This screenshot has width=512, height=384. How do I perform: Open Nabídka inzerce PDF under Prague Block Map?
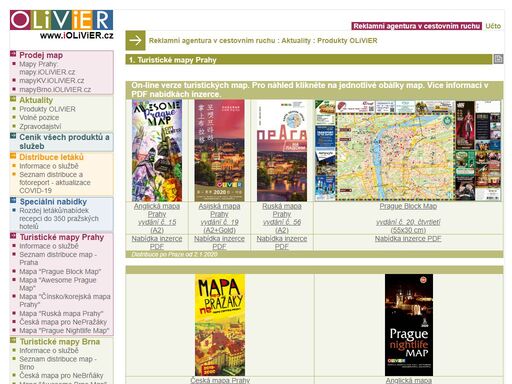coord(408,239)
